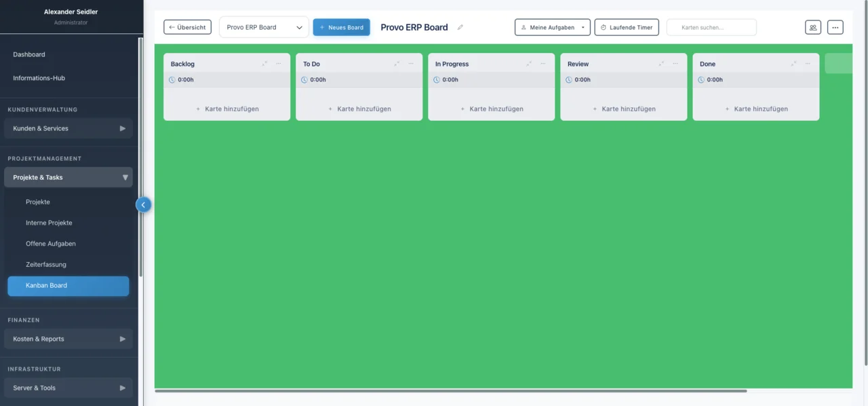Image resolution: width=868 pixels, height=406 pixels.
Task: Collapse the Done column using its arrows icon
Action: (x=793, y=63)
